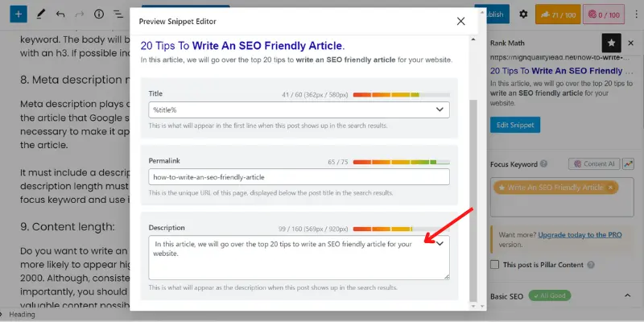Viewport: 644px width, 322px height.
Task: Click the star icon in the Rank Math panel
Action: pyautogui.click(x=611, y=43)
